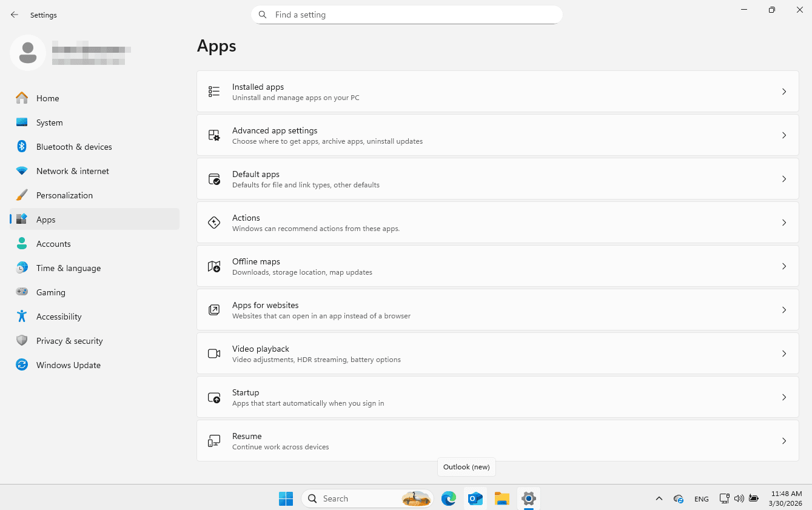Open the Apps for websites page

(x=497, y=310)
